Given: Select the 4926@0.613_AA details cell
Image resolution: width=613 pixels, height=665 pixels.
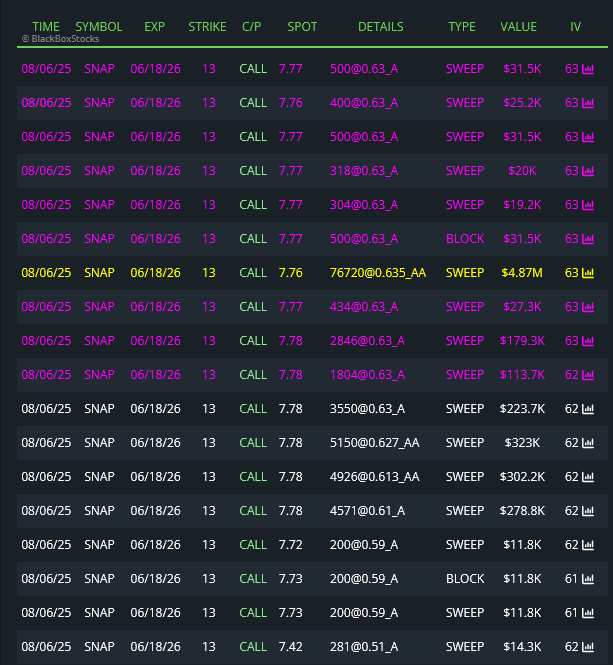Looking at the screenshot, I should point(375,477).
